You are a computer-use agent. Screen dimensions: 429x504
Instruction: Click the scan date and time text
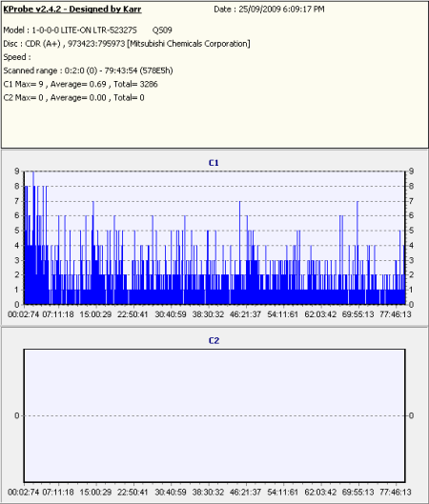269,10
